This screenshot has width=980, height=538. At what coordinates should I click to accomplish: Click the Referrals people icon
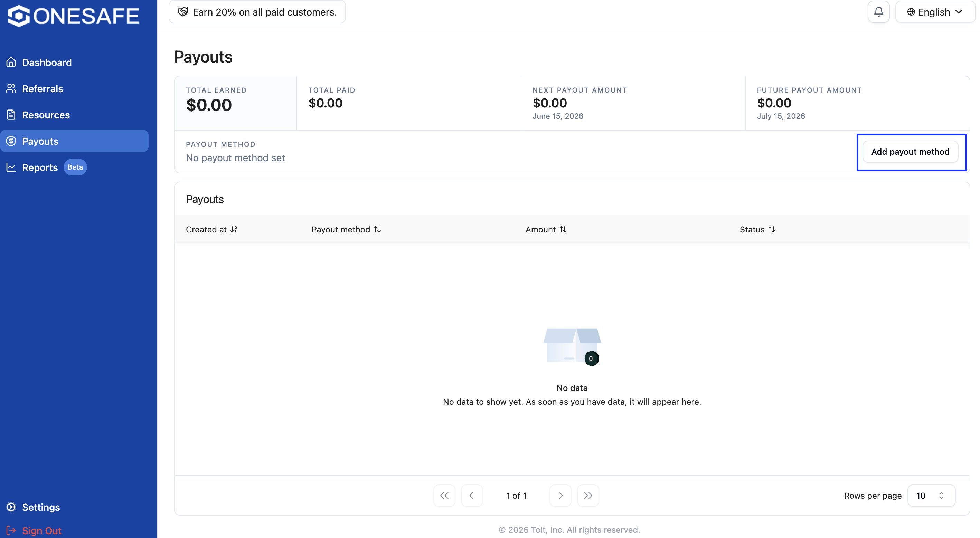click(x=11, y=88)
